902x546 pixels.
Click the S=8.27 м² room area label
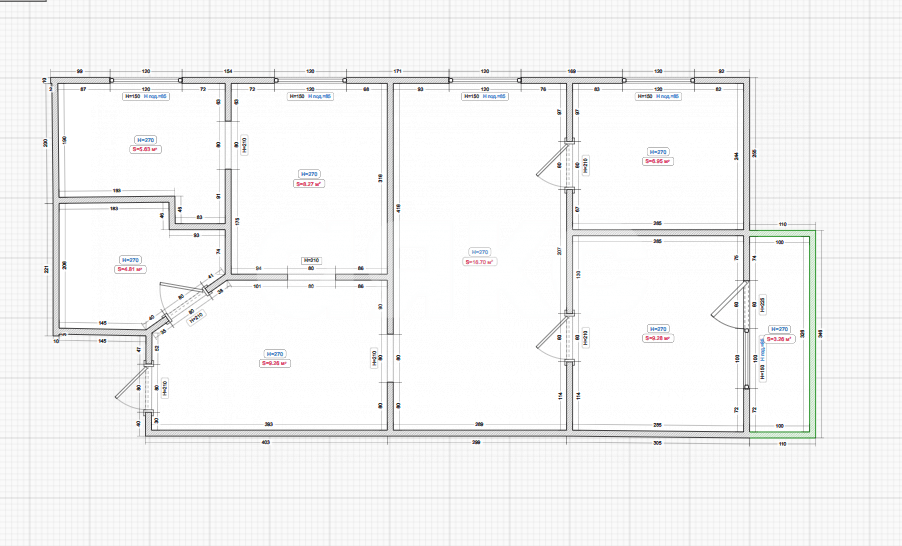pyautogui.click(x=306, y=184)
